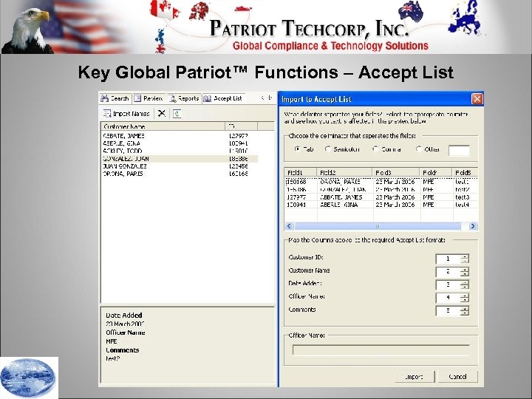Click the Cancel button
The width and height of the screenshot is (532, 399).
pyautogui.click(x=457, y=377)
